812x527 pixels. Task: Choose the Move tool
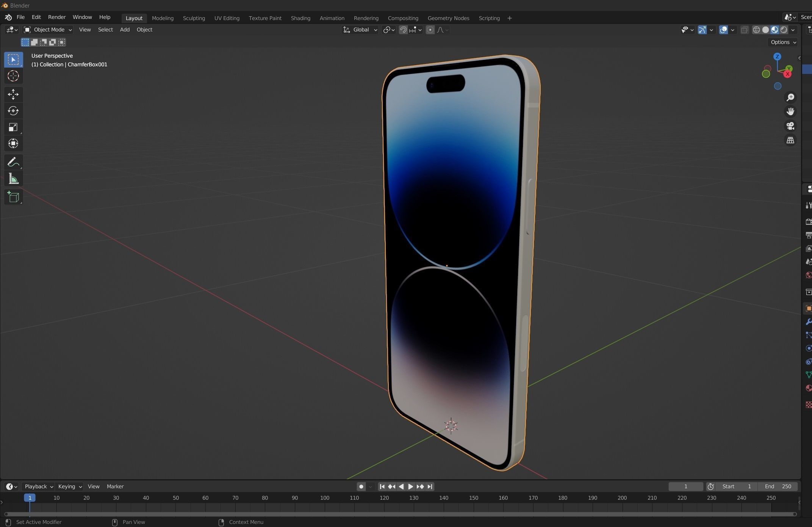[13, 94]
